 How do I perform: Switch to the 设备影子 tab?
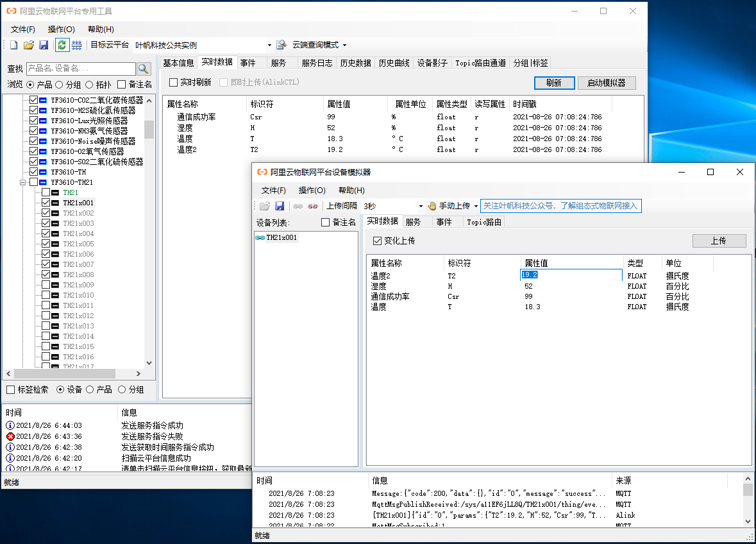point(432,63)
